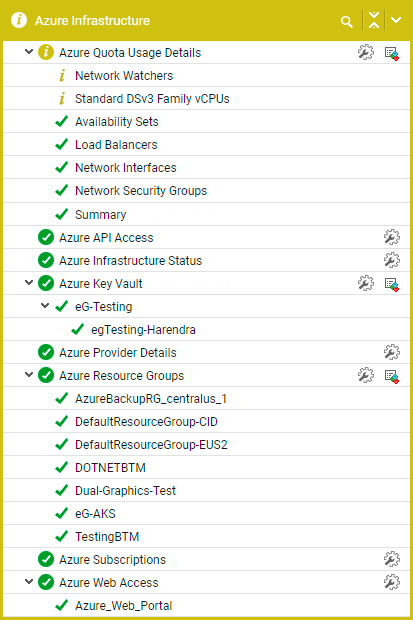
Task: Click Azure Resource Groups label
Action: pos(122,376)
